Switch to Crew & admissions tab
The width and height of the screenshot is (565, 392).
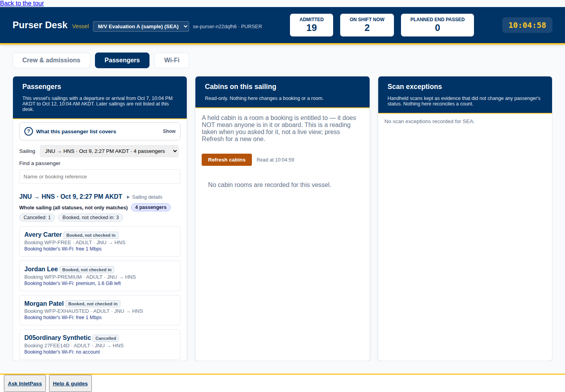point(51,60)
